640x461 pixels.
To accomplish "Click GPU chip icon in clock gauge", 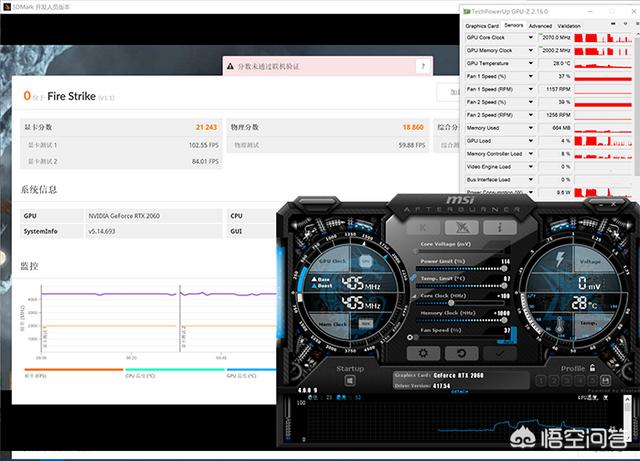I will [365, 261].
